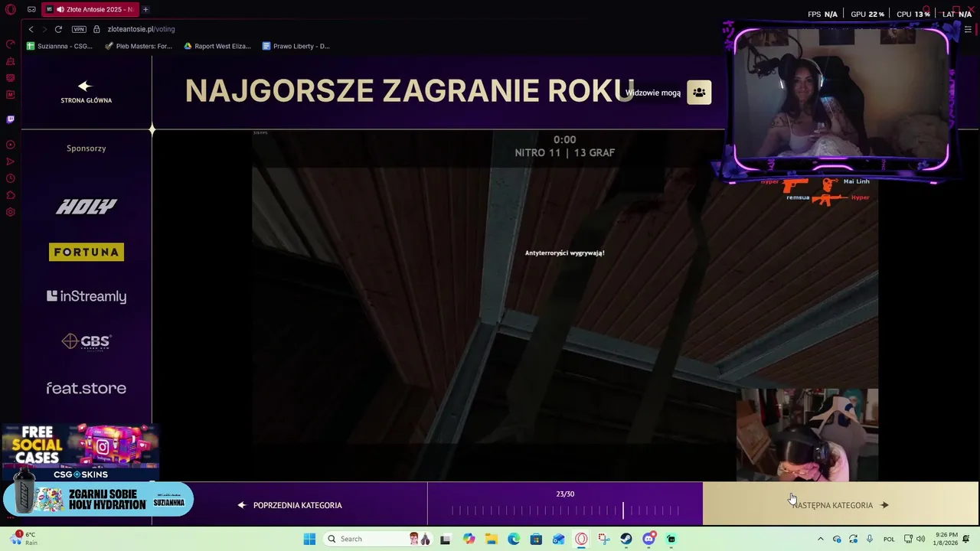The height and width of the screenshot is (551, 980).
Task: Open a new browser tab with plus
Action: coord(145,9)
